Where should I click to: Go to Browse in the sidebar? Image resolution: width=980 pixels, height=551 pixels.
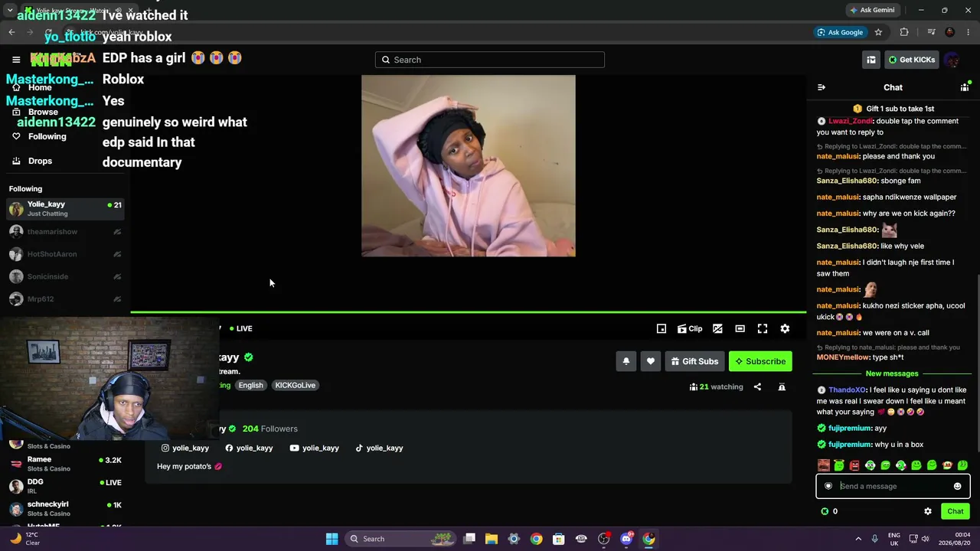[43, 112]
